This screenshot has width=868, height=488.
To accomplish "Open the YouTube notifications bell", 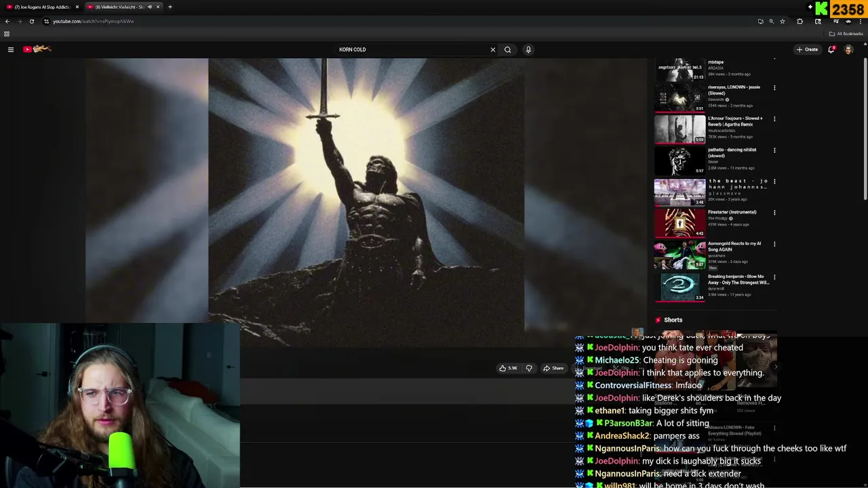I will point(831,49).
